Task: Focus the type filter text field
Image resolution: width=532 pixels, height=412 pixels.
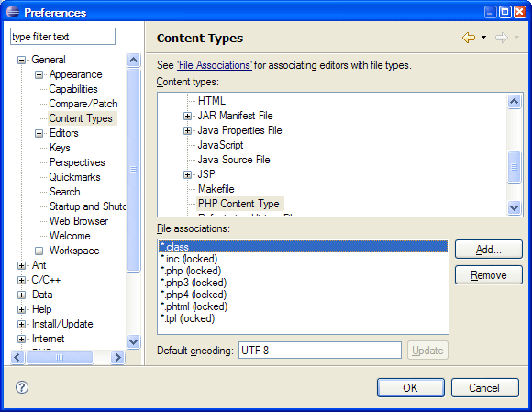Action: [x=62, y=37]
